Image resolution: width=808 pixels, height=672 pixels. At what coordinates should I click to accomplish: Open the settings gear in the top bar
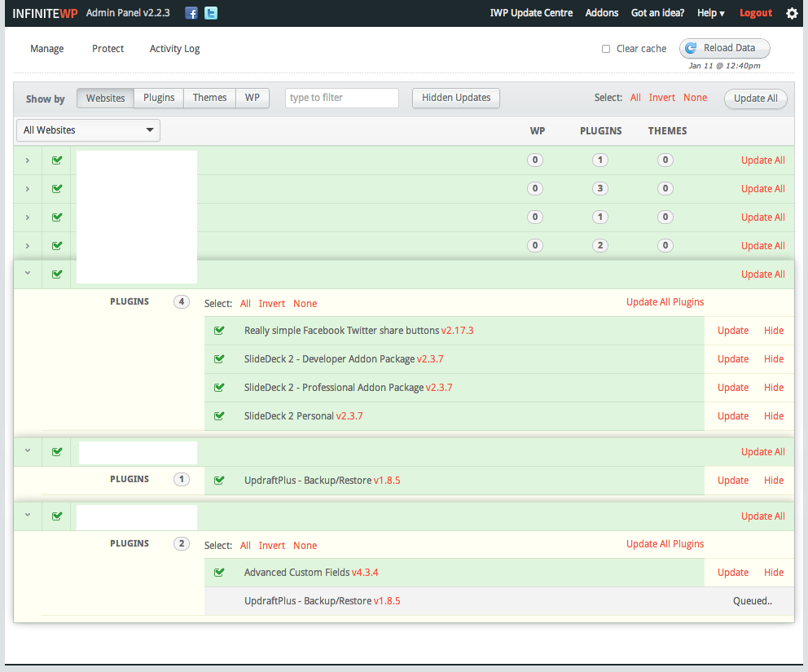click(x=791, y=13)
